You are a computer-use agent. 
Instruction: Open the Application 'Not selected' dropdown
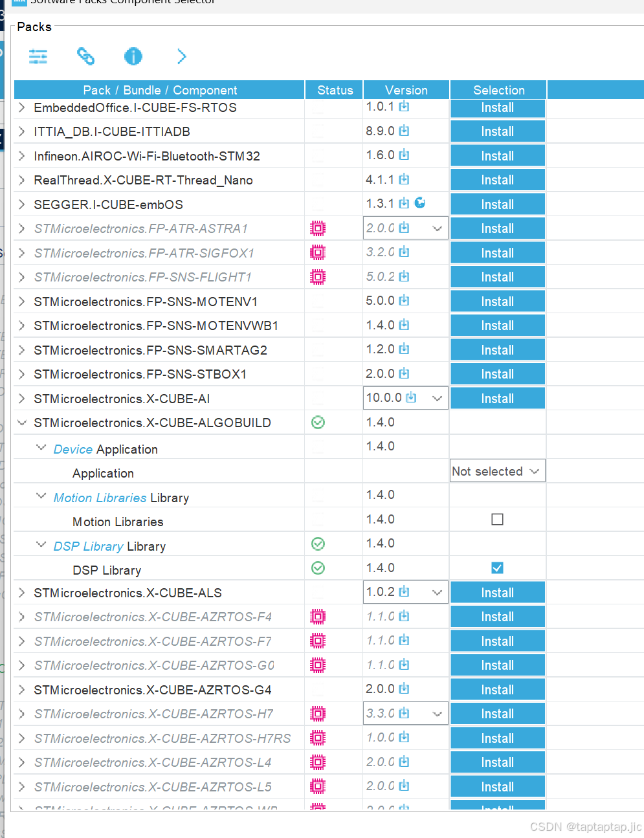(498, 471)
